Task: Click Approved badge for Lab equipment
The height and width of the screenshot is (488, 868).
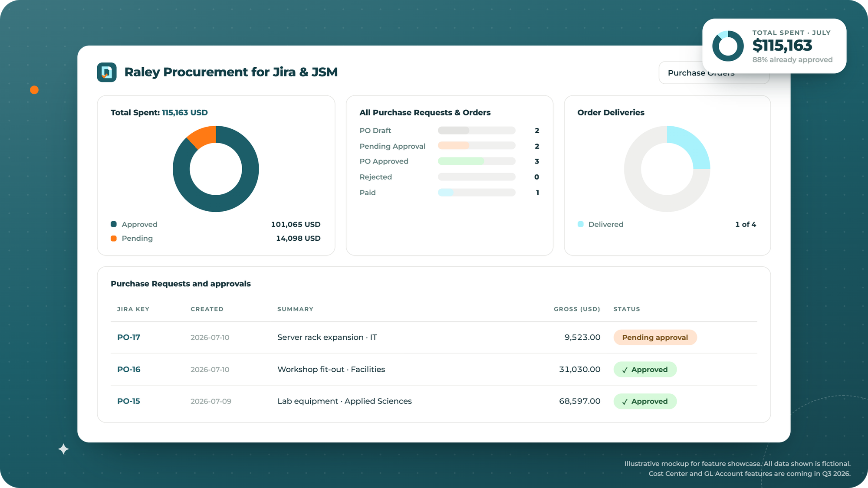Action: pyautogui.click(x=645, y=401)
